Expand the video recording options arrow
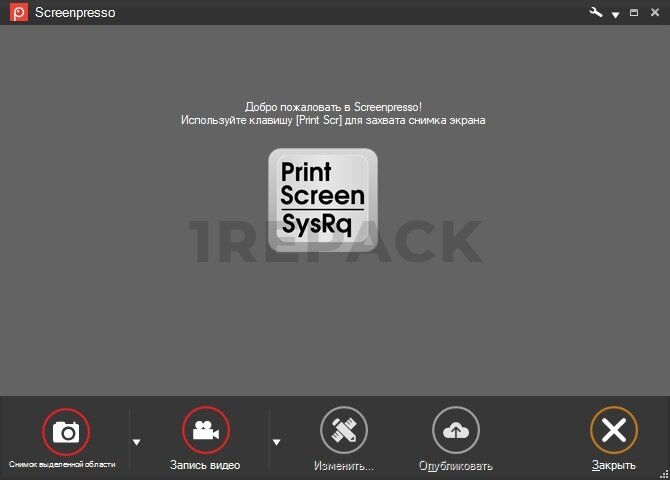The image size is (670, 480). pyautogui.click(x=276, y=441)
